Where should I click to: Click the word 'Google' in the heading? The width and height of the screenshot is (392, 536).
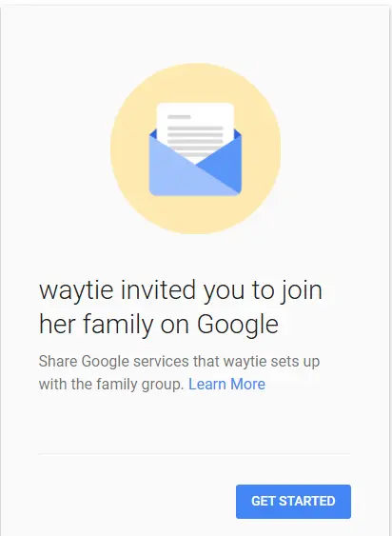pyautogui.click(x=238, y=324)
